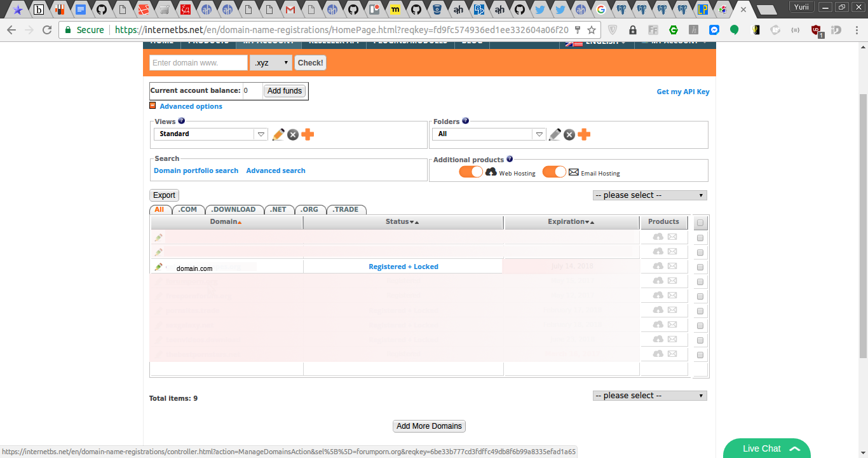The height and width of the screenshot is (458, 868).
Task: Expand top '-- please select --' action dropdown
Action: click(649, 195)
